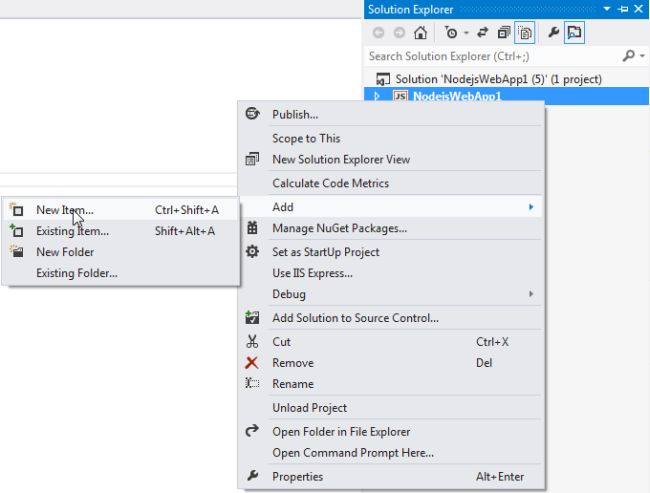Click the red X Remove icon
The image size is (650, 493).
tap(252, 363)
